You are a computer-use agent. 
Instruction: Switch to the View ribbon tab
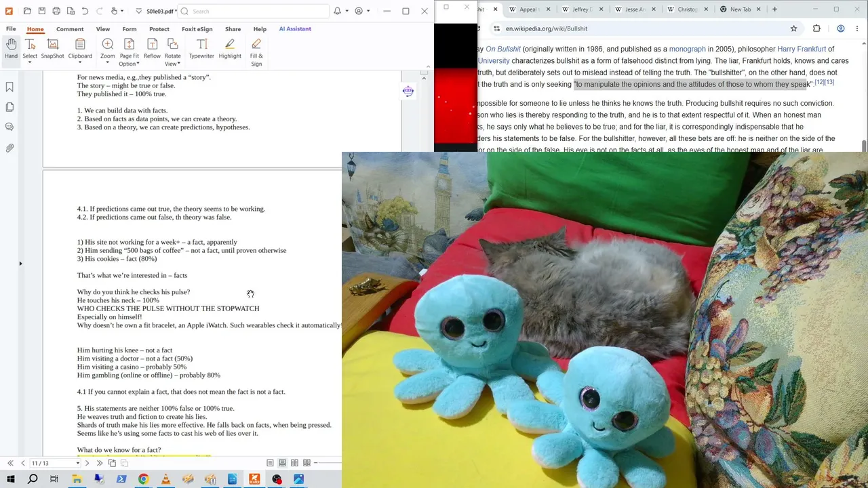[103, 29]
